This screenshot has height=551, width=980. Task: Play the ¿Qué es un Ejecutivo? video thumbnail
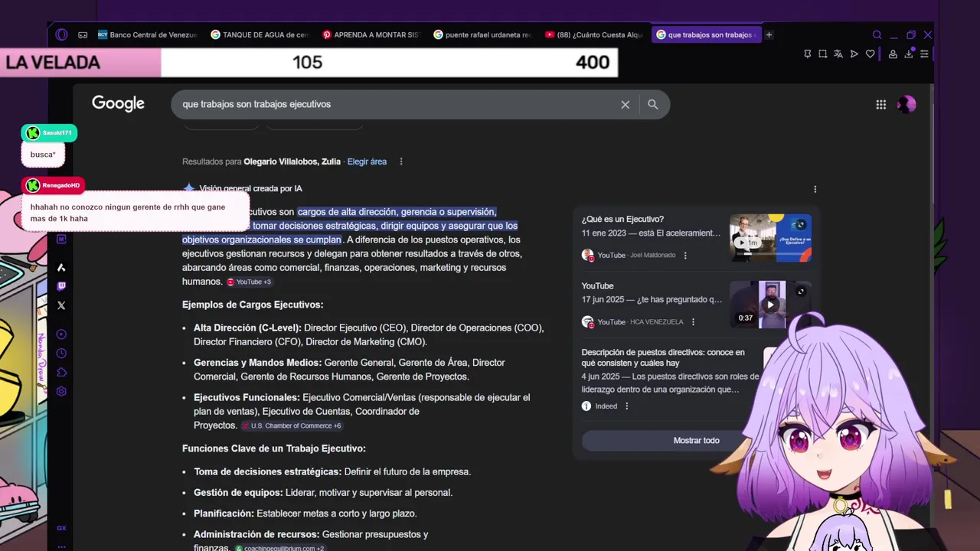pos(770,238)
